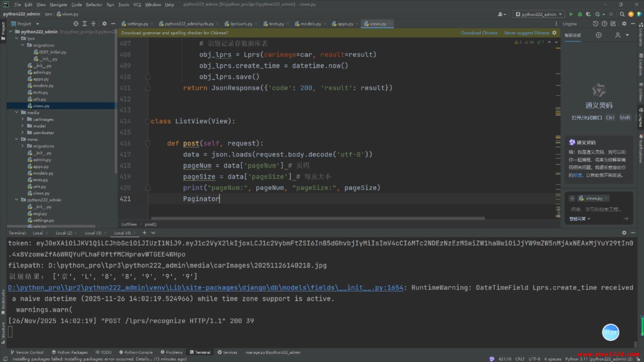Collapse the media folder in project tree
The image size is (644, 362).
pos(16,113)
